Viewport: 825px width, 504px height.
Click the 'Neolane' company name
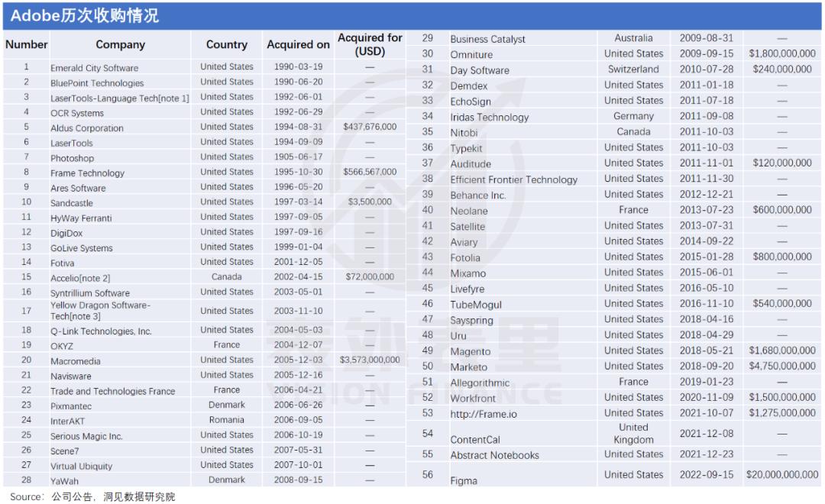(469, 211)
